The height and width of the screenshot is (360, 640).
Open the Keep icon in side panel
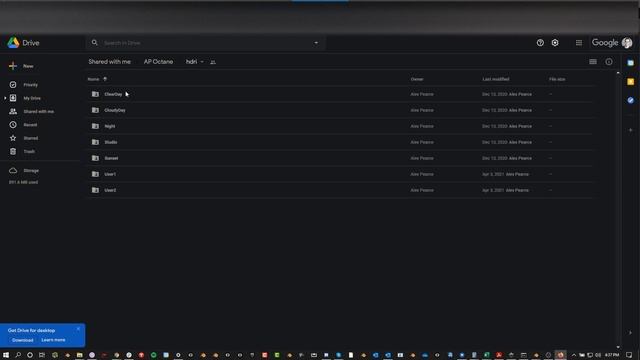point(631,82)
